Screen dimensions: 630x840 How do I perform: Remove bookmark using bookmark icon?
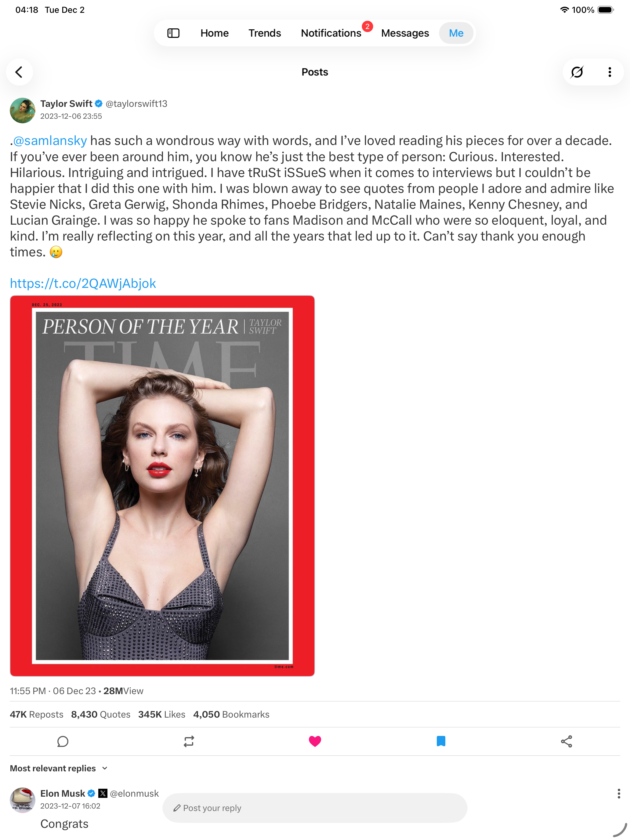[440, 741]
